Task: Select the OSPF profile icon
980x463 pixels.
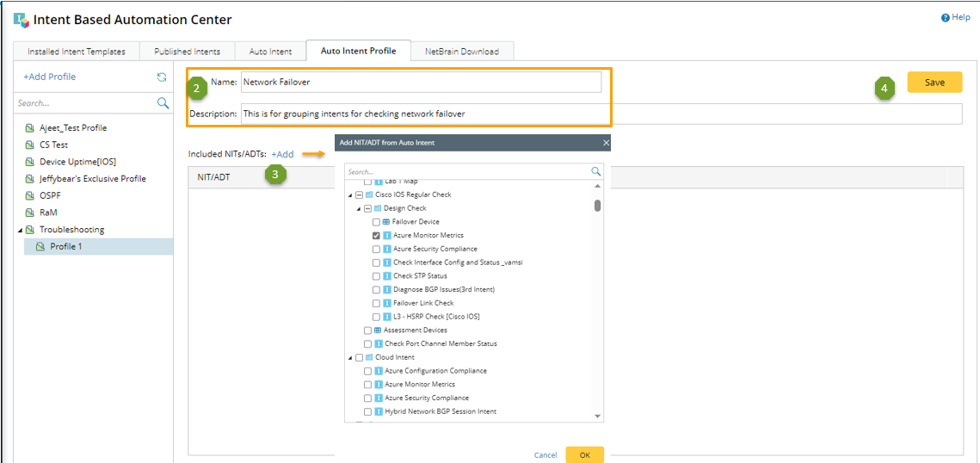Action: [30, 195]
